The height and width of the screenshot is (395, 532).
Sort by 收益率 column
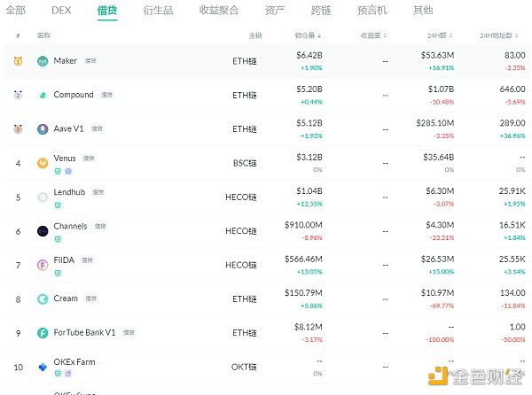tap(373, 35)
